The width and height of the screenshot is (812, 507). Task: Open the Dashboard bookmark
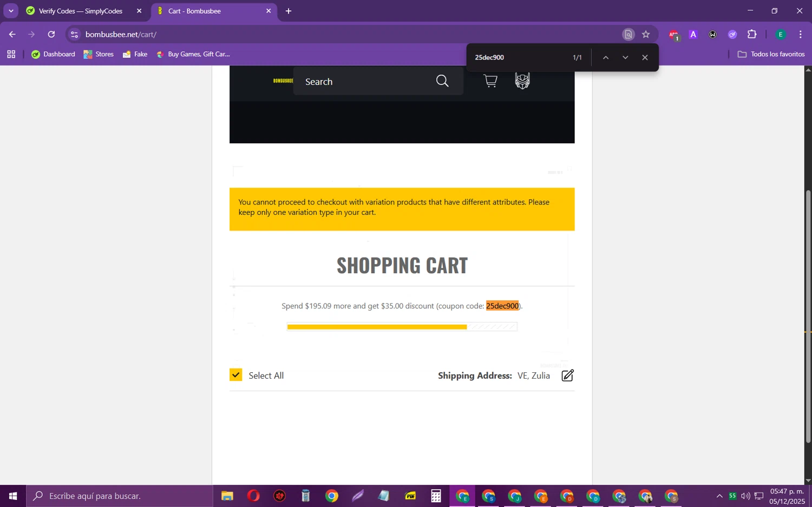pyautogui.click(x=53, y=54)
